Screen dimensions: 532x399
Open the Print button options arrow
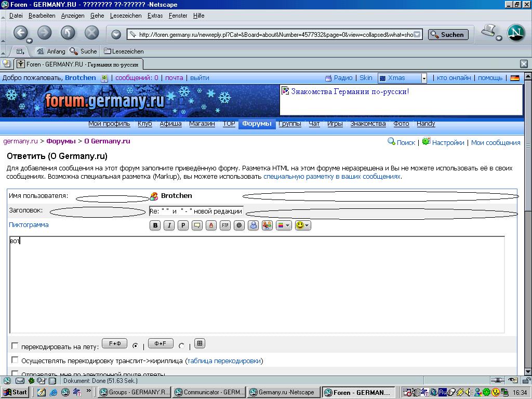click(499, 38)
